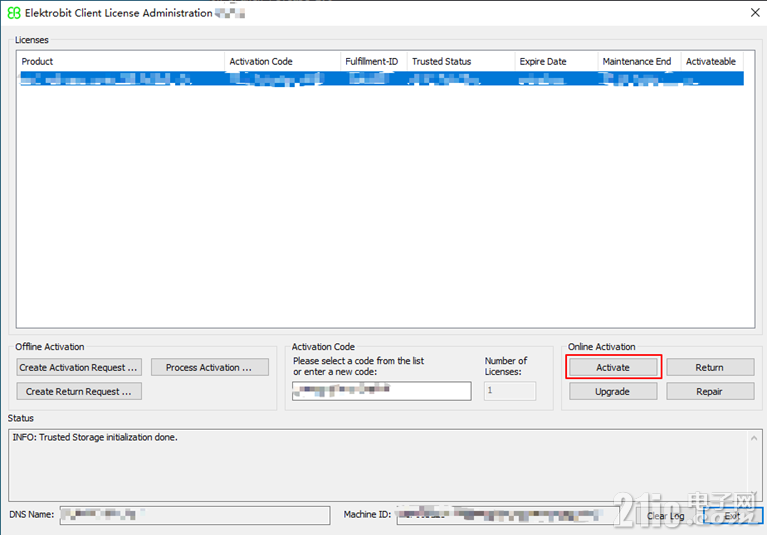This screenshot has height=535, width=767.
Task: Click Create Activation Request button
Action: [79, 367]
